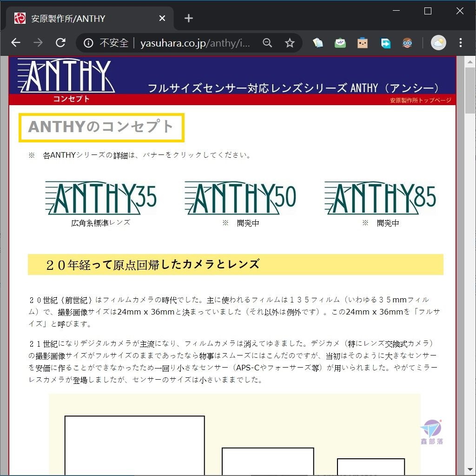
Task: Click the vertical scrollbar thumb
Action: coord(470,91)
